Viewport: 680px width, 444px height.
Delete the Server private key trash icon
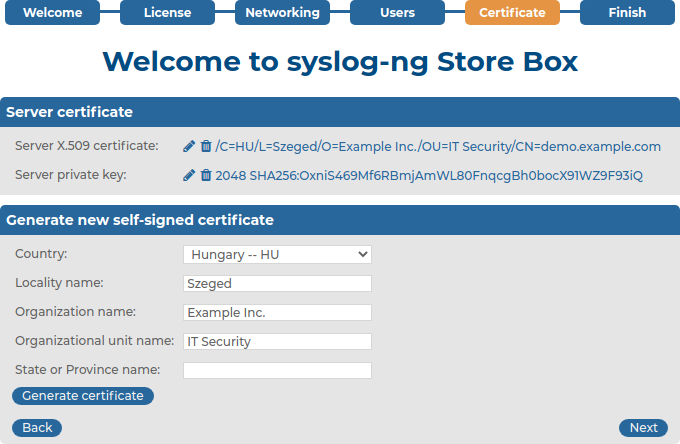[x=206, y=176]
